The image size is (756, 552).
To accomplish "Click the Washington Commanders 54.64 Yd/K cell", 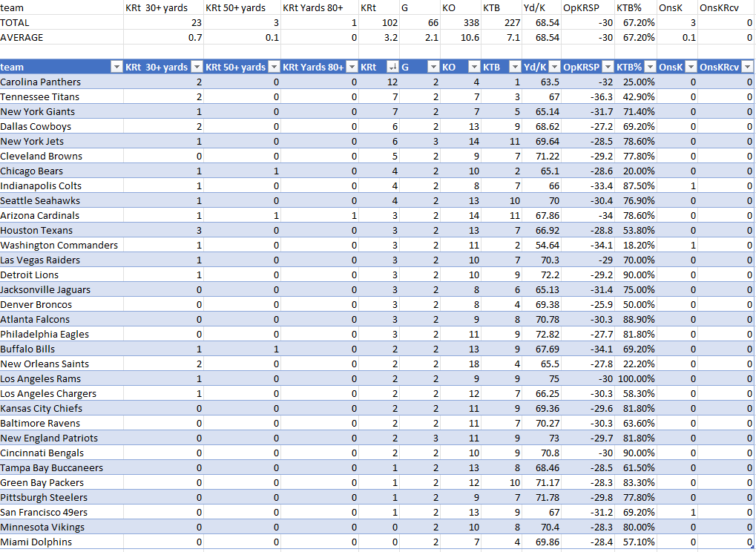I will click(542, 246).
